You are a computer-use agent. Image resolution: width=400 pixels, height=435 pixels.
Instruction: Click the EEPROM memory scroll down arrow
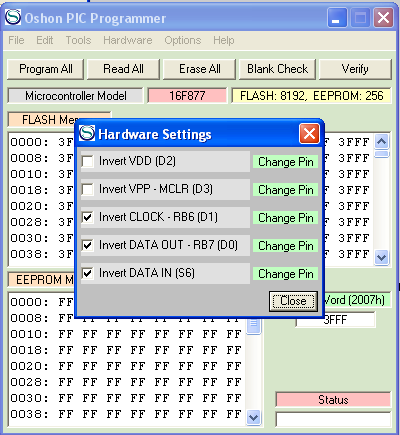254,417
